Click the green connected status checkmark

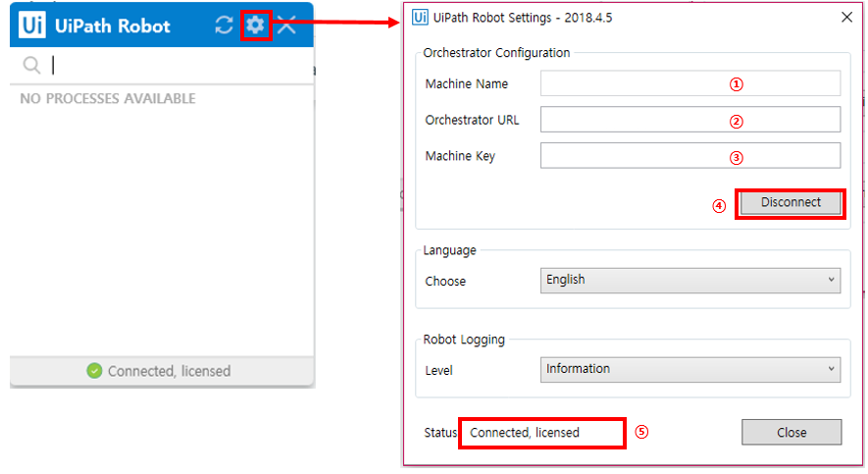click(x=95, y=371)
